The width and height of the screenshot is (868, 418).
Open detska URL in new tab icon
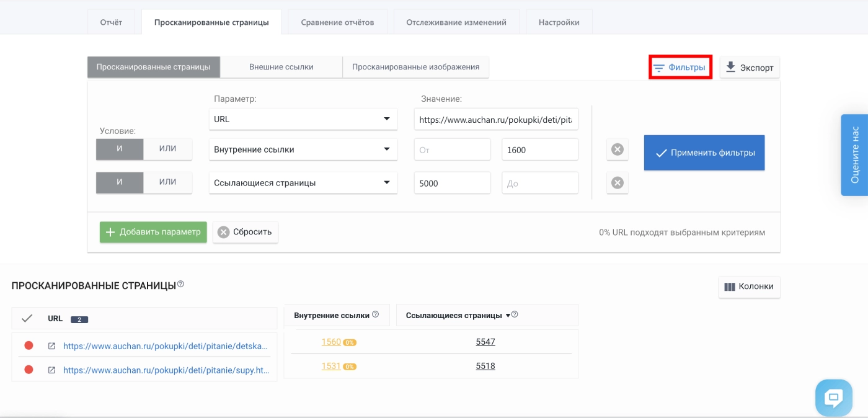(51, 345)
